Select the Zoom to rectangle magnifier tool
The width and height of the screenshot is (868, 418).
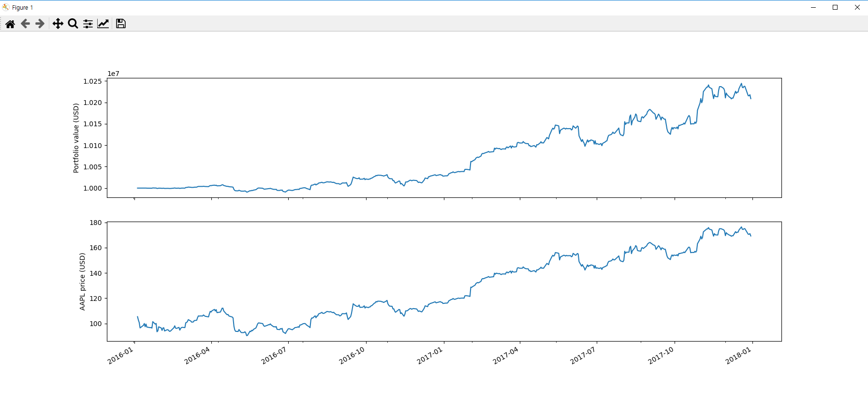73,24
